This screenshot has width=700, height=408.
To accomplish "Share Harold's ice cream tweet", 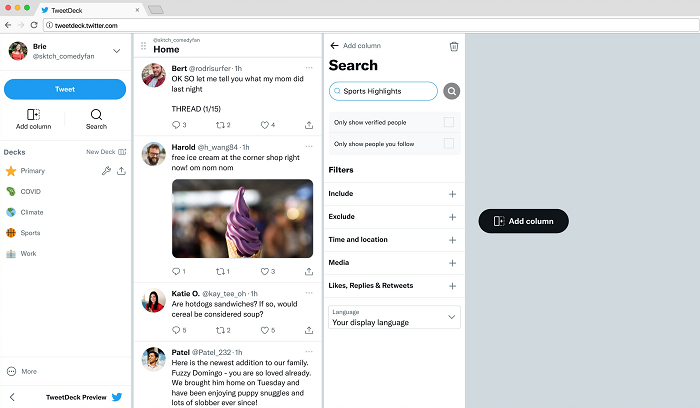I will coord(309,271).
